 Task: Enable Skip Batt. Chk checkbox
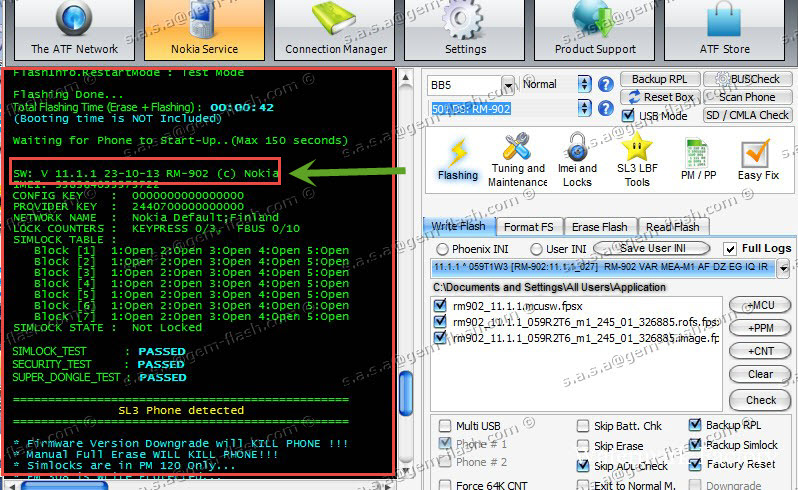click(x=583, y=425)
